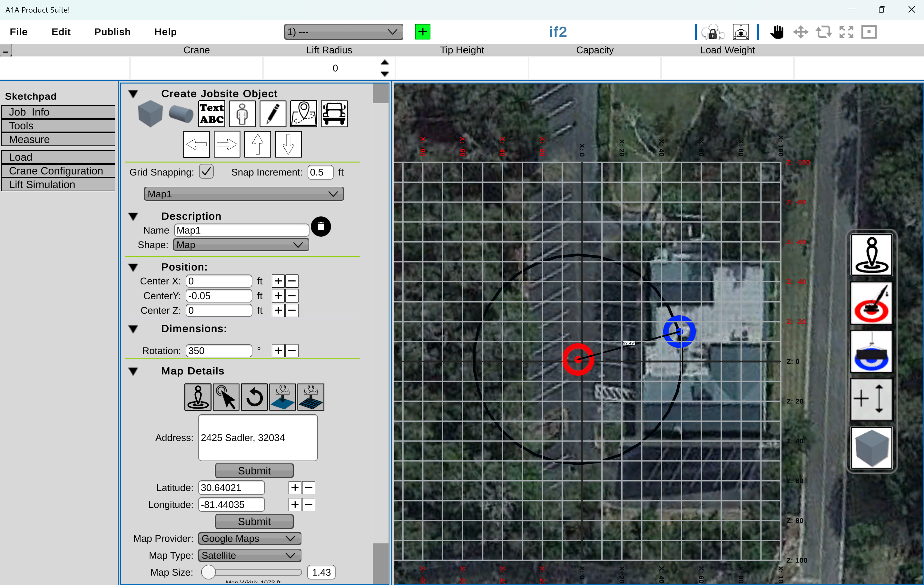Open the Shape dropdown
The height and width of the screenshot is (585, 924).
(x=241, y=245)
